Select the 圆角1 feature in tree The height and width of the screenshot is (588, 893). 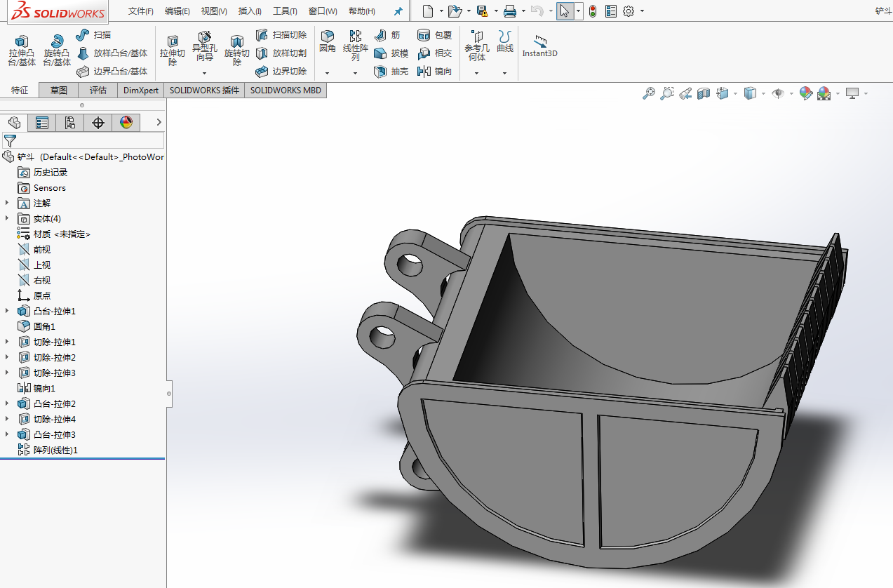point(43,326)
